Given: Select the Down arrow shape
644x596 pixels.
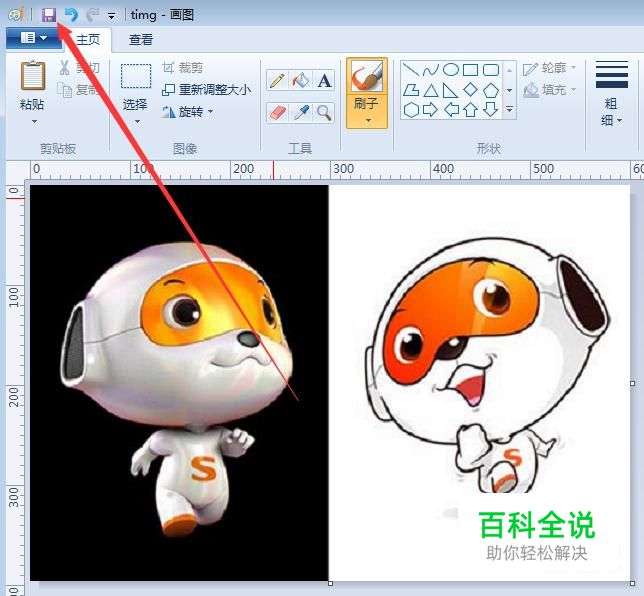Looking at the screenshot, I should 491,110.
